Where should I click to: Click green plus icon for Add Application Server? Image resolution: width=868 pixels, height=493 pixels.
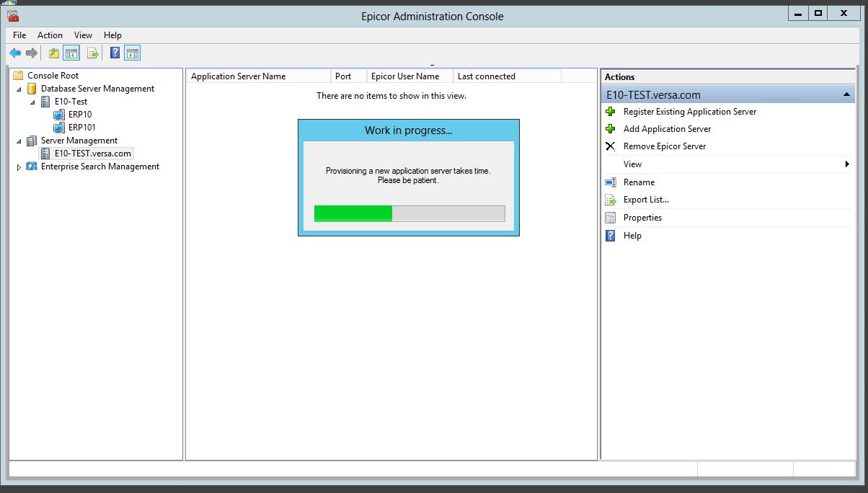coord(610,129)
